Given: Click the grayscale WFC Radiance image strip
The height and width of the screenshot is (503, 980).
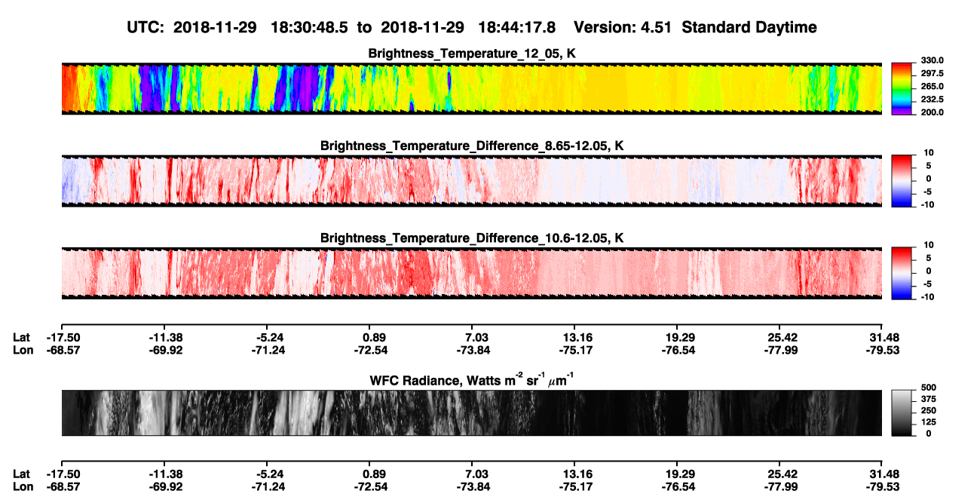Looking at the screenshot, I should 472,413.
